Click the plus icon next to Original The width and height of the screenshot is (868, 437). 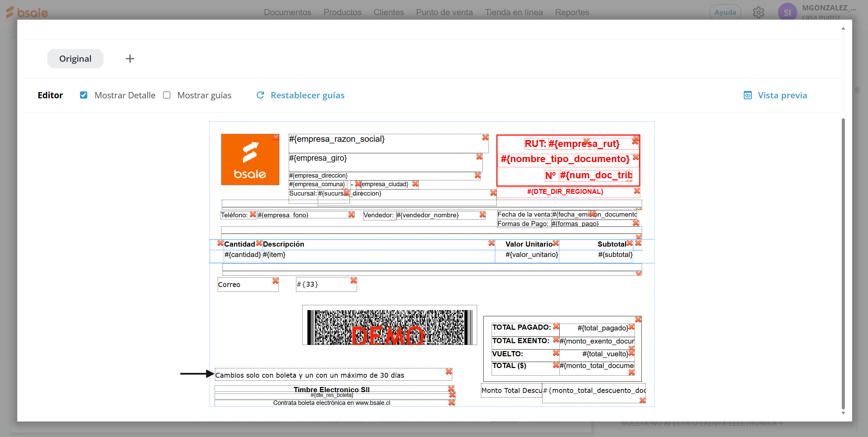coord(130,59)
